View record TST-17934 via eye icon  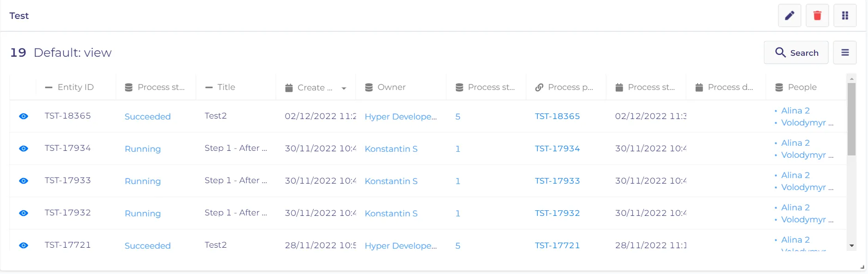point(24,149)
